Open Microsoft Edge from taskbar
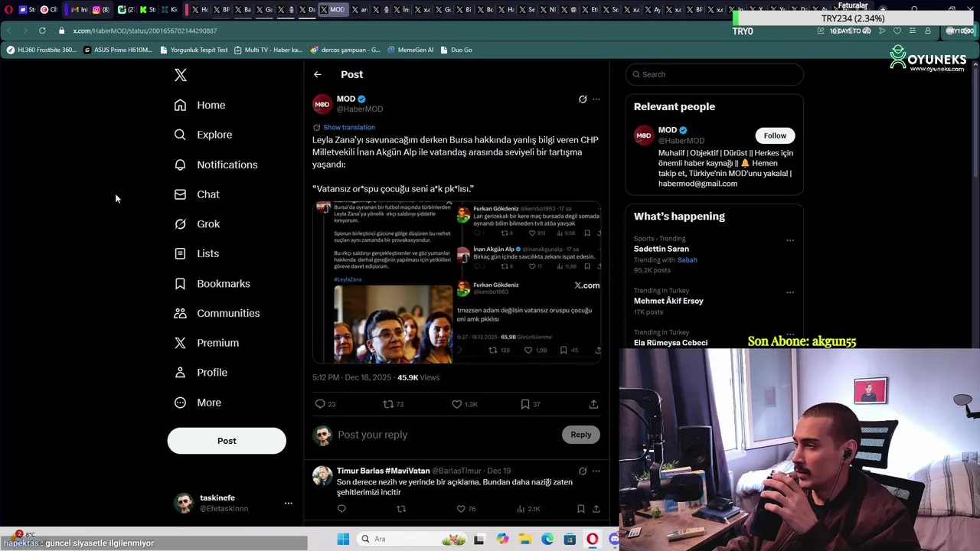The width and height of the screenshot is (980, 551). pos(547,539)
